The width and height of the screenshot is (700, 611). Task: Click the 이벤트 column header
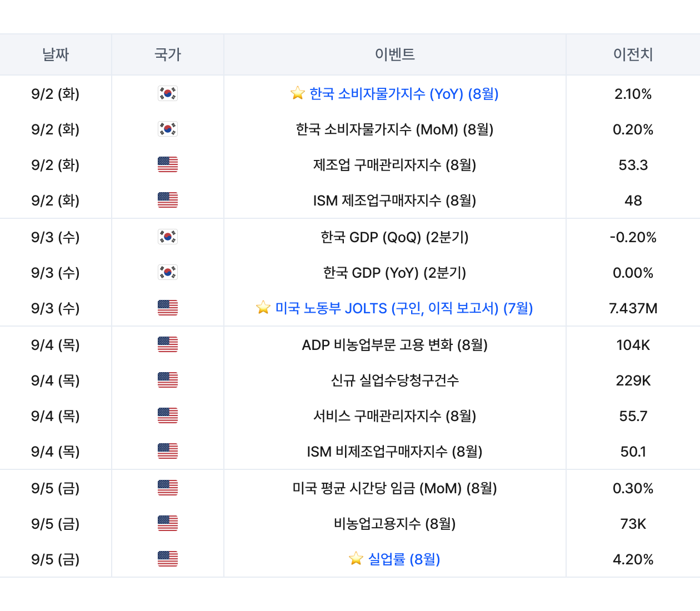tap(395, 54)
